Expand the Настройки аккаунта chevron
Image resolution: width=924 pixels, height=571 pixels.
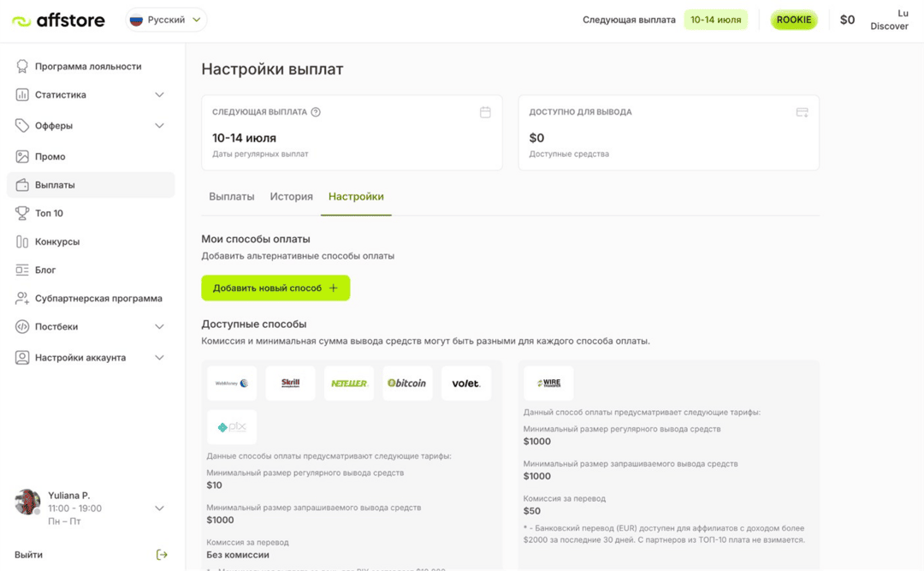pos(159,358)
